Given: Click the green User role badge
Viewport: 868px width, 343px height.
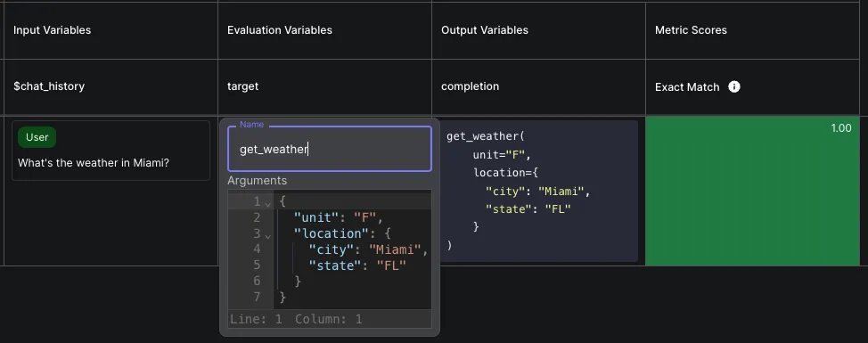Looking at the screenshot, I should point(37,137).
